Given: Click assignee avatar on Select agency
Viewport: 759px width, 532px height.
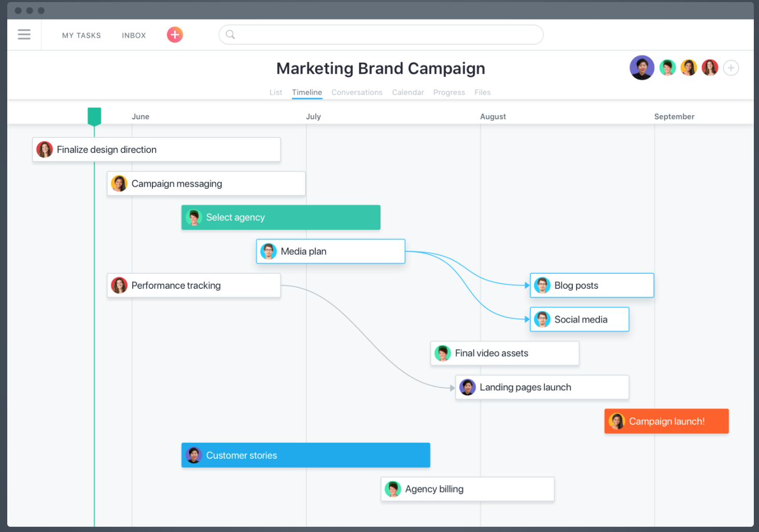Looking at the screenshot, I should point(194,217).
